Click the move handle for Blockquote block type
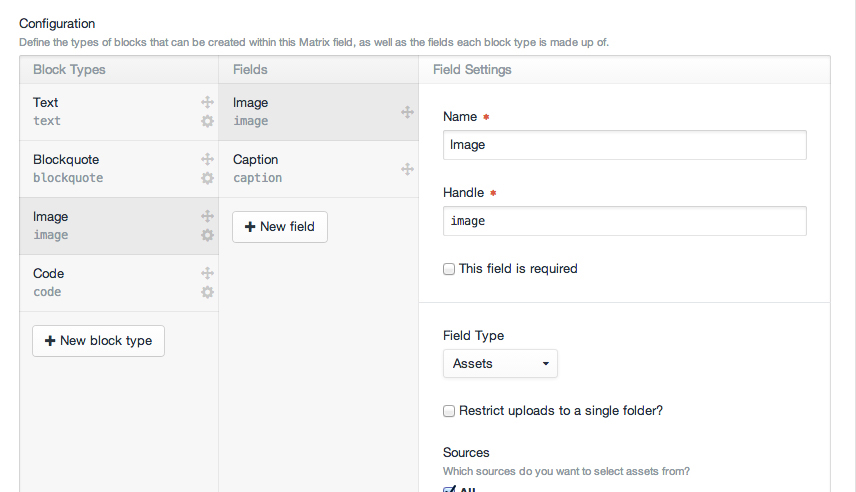 207,159
